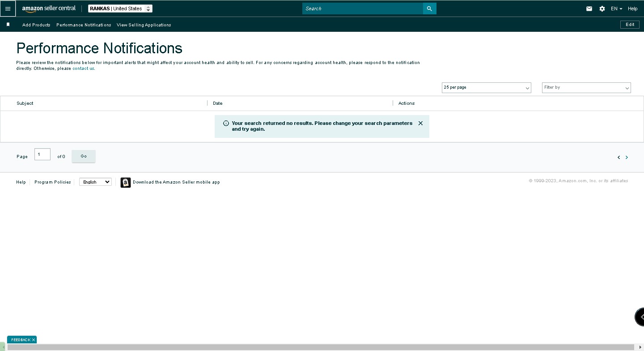The image size is (644, 351).
Task: Click the Amazon Seller Central logo
Action: point(49,9)
